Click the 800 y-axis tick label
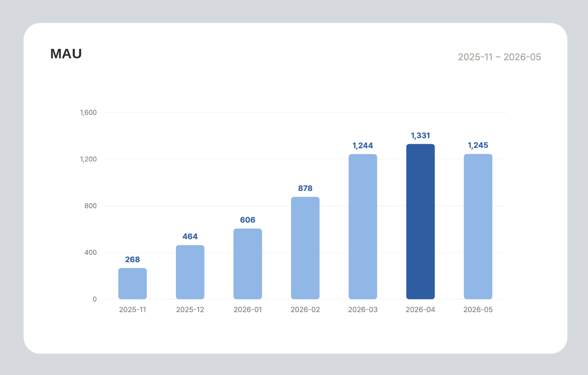The width and height of the screenshot is (588, 375). coord(90,206)
